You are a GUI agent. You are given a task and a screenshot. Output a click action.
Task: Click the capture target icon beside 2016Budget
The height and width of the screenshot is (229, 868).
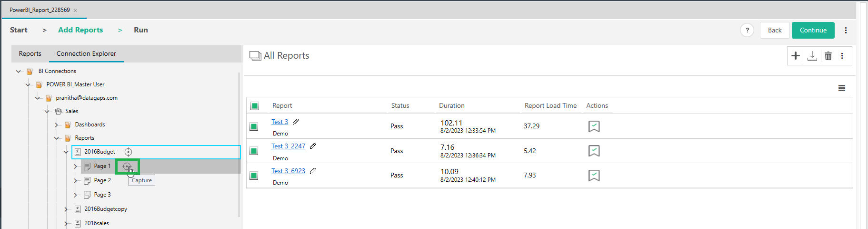pos(128,152)
